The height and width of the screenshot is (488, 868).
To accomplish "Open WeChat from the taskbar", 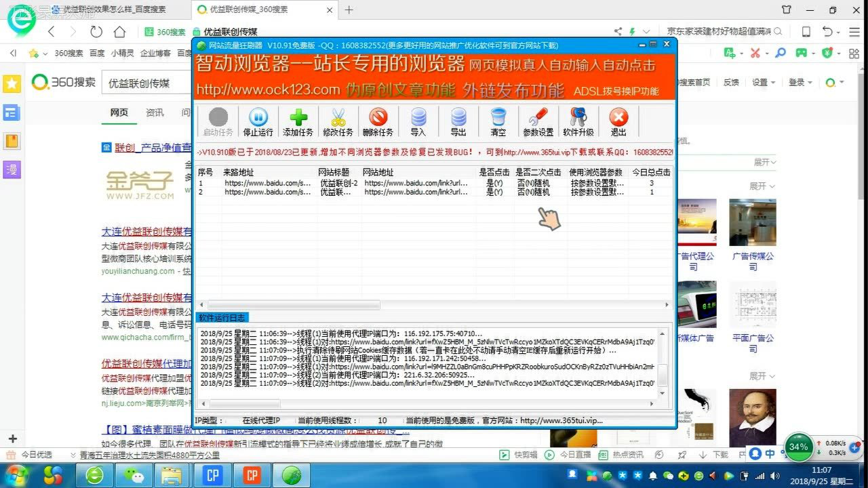I will coord(134,475).
